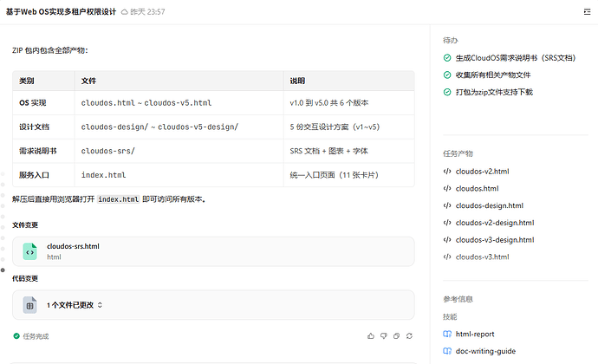This screenshot has height=364, width=598.
Task: Copy the response using the copy icon
Action: pos(397,335)
